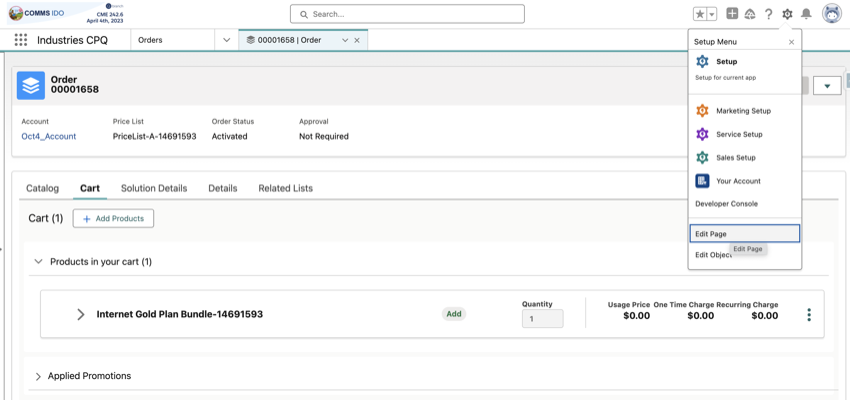Click the PriceList-A-14691593 value
The height and width of the screenshot is (400, 850).
(x=154, y=137)
